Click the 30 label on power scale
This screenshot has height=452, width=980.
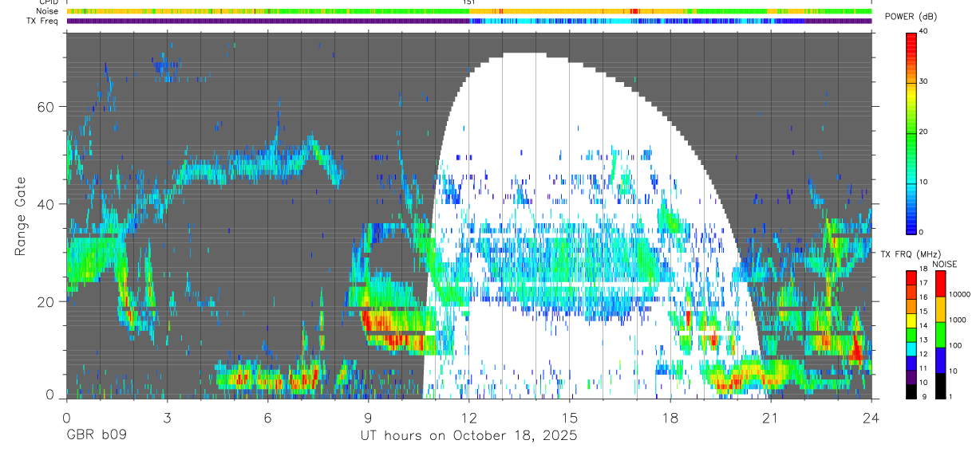click(923, 82)
